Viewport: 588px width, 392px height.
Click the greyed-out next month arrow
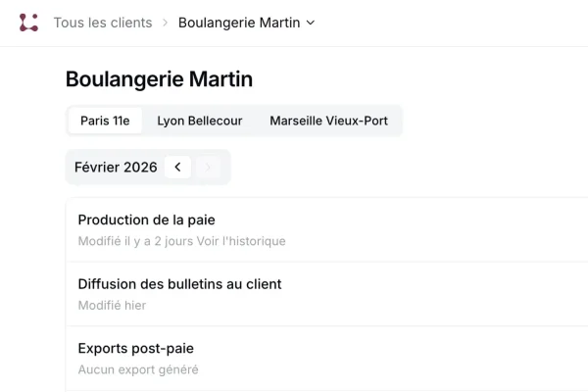(208, 168)
